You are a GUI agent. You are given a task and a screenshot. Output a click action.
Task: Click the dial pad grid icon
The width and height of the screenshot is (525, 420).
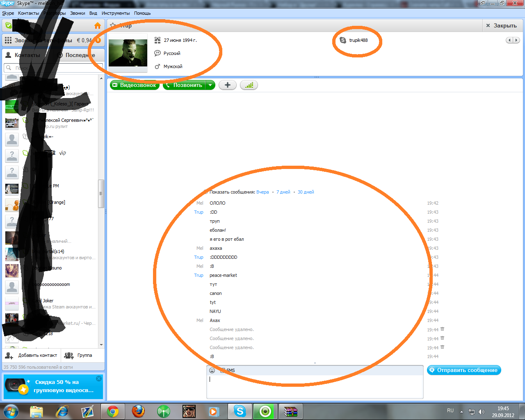8,40
